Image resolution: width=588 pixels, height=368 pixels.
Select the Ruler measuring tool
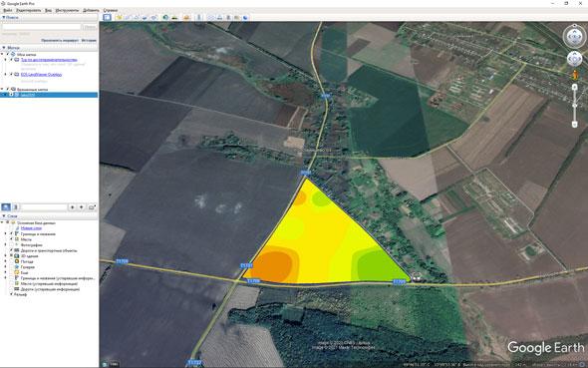(x=199, y=17)
